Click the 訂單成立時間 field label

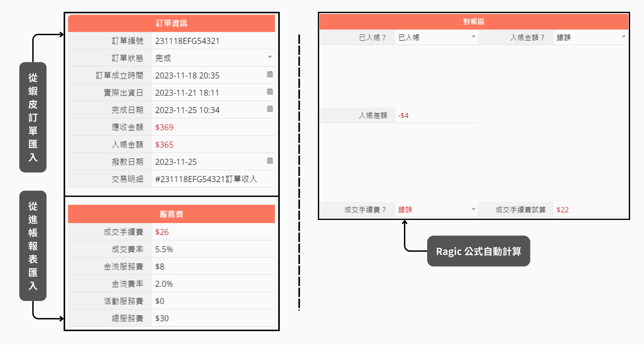point(119,75)
